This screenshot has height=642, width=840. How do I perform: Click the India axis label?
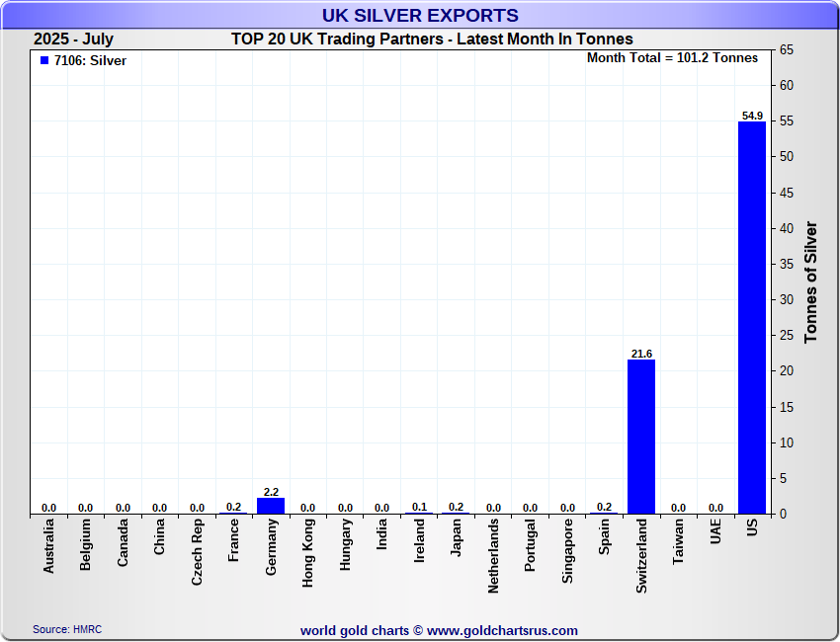pos(382,533)
